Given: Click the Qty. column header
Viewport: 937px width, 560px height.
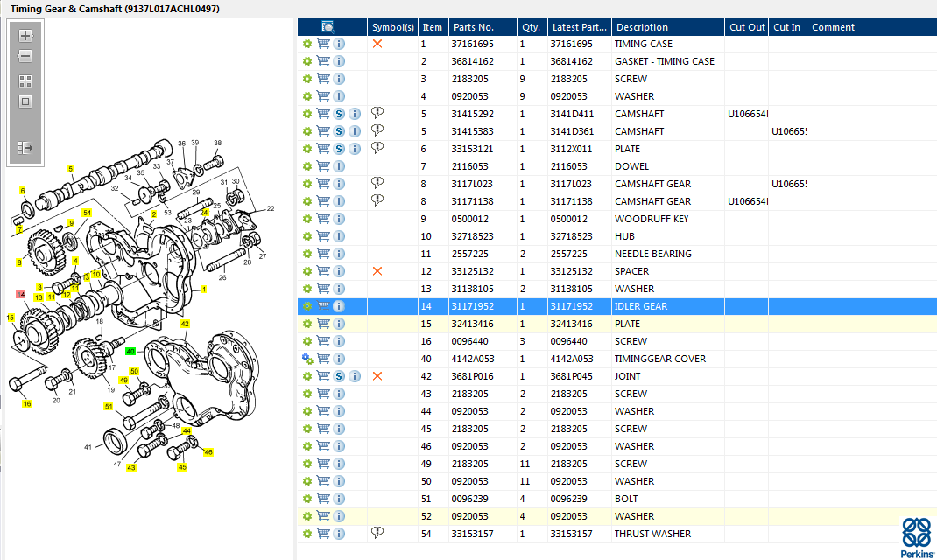Looking at the screenshot, I should click(530, 27).
